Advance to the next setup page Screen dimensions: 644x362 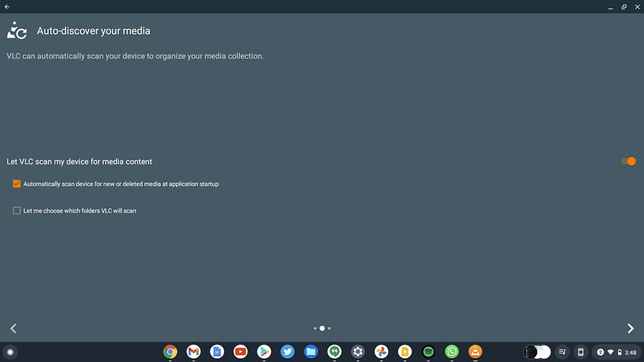tap(630, 328)
